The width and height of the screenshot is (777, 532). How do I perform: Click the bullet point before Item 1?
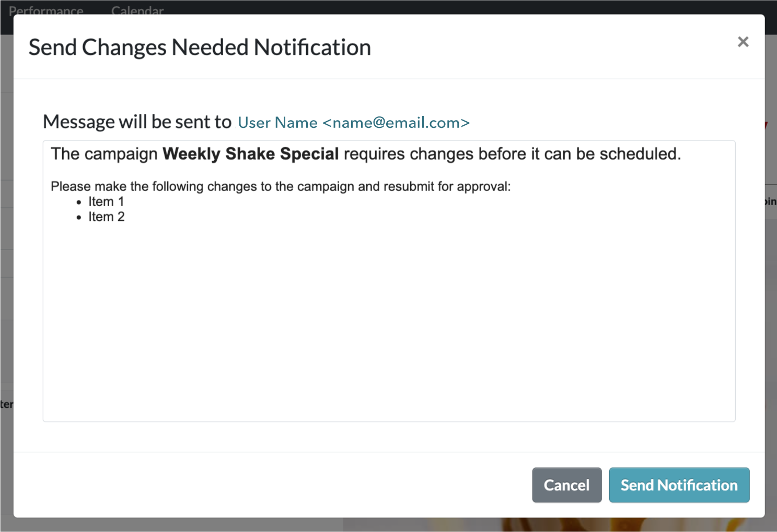pos(79,203)
